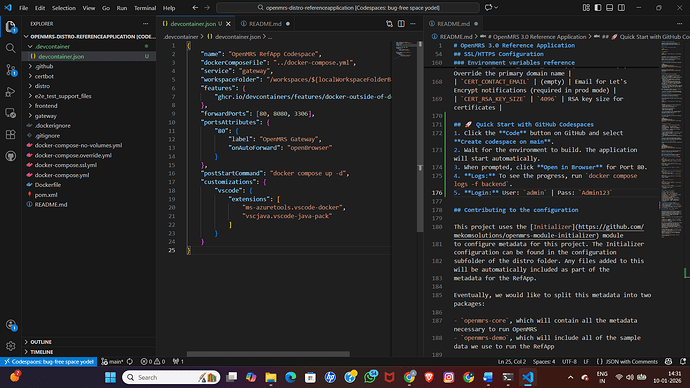Click the command center search field

tap(348, 7)
